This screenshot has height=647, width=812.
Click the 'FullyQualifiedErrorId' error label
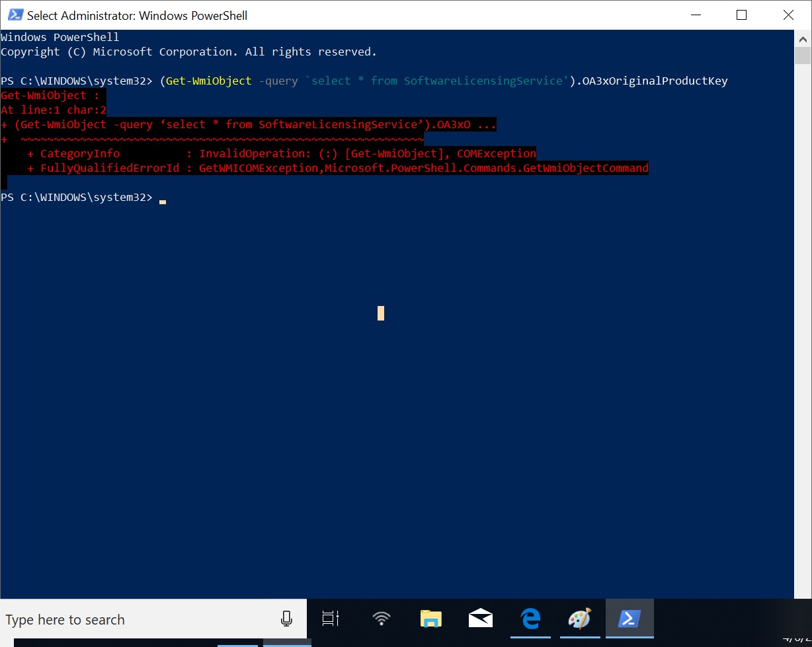pos(110,168)
